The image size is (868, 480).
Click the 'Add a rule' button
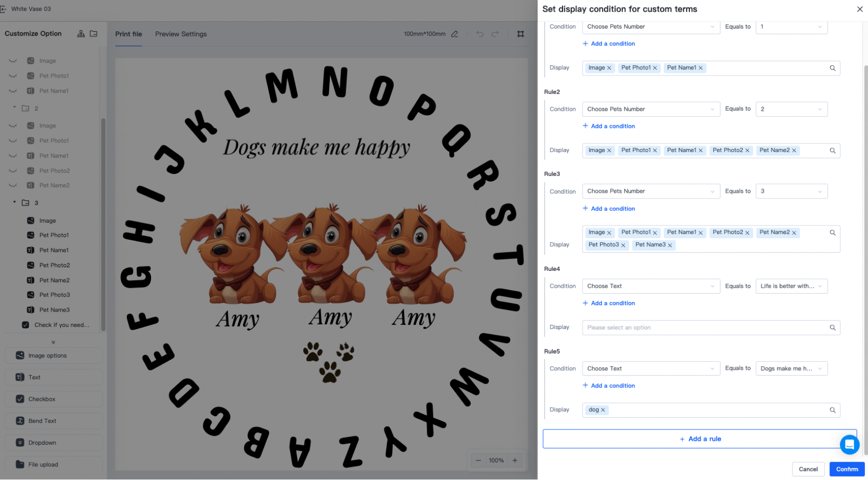click(700, 439)
